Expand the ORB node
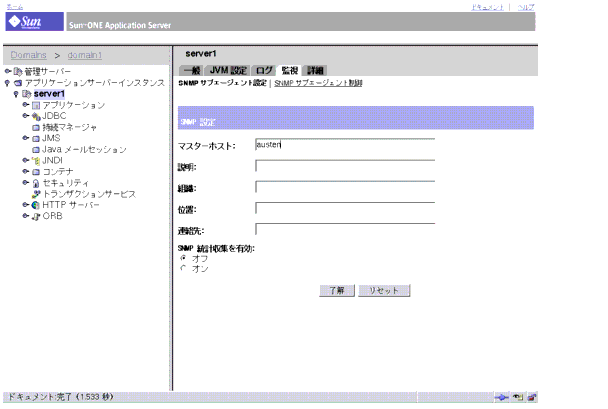The height and width of the screenshot is (409, 608). 26,216
